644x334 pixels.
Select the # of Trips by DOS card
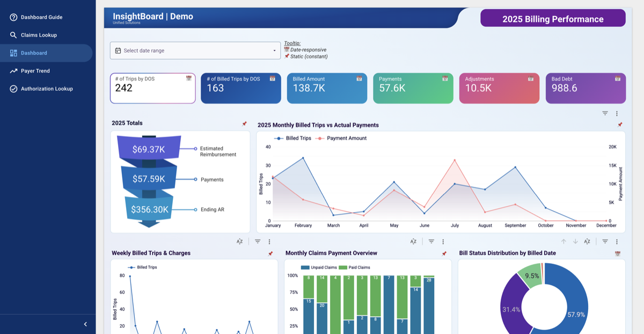[x=153, y=88]
